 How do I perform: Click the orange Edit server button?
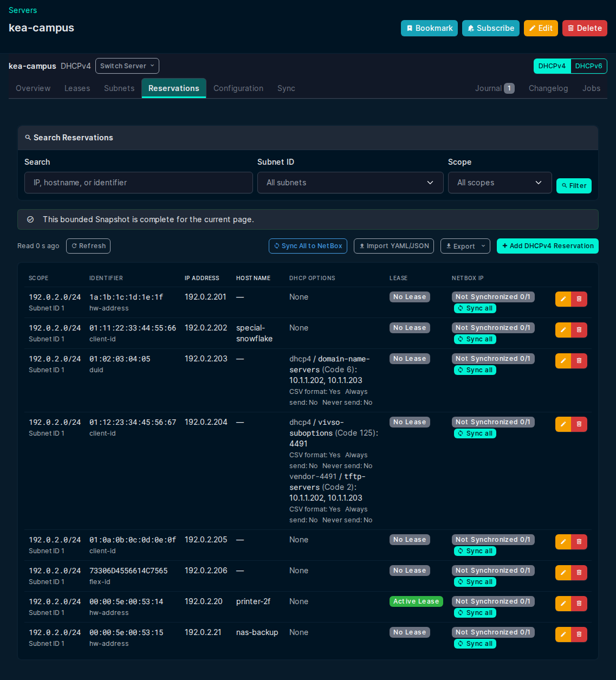(x=541, y=28)
